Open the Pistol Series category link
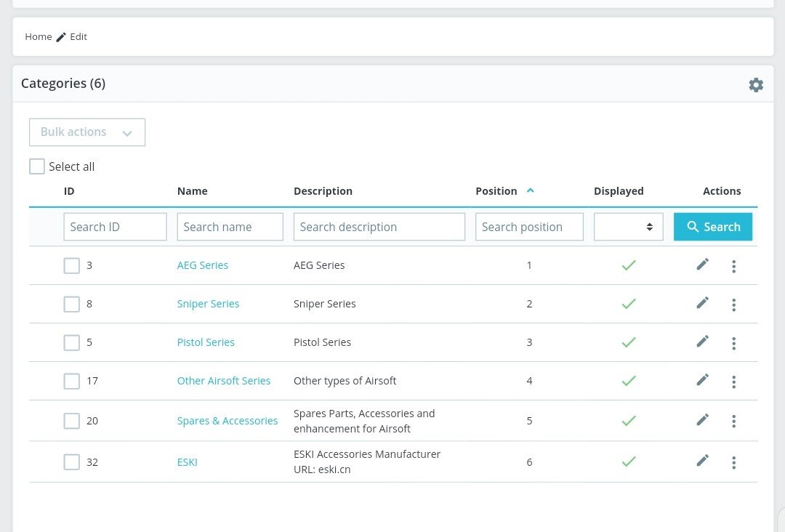This screenshot has height=532, width=785. click(x=206, y=342)
